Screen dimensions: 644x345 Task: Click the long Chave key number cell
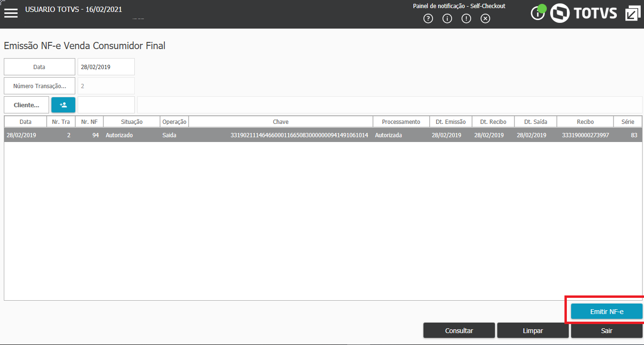click(x=281, y=135)
